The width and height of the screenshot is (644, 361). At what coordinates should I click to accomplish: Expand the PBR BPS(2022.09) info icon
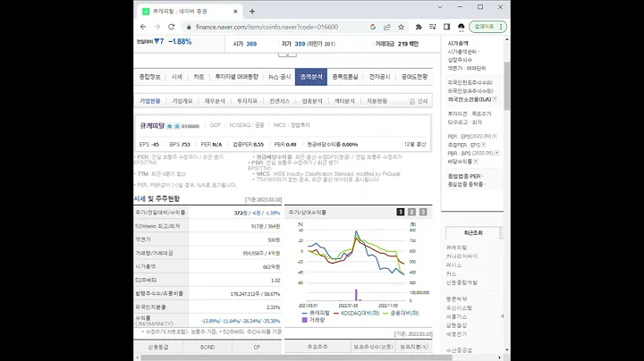[x=496, y=153]
